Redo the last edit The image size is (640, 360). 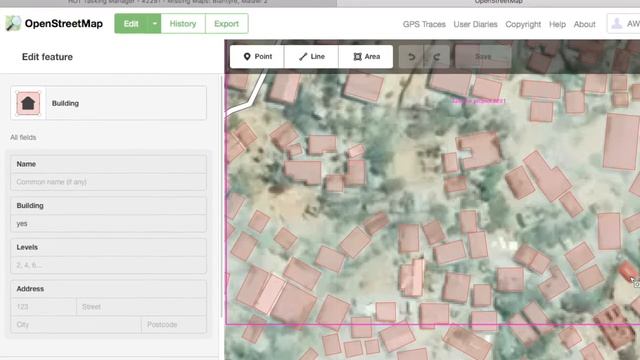tap(437, 56)
